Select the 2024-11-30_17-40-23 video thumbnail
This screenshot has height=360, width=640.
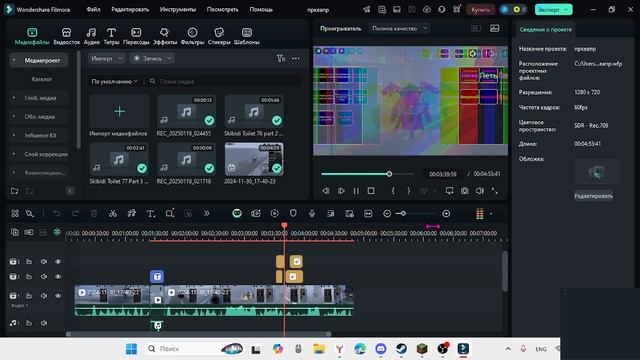254,159
